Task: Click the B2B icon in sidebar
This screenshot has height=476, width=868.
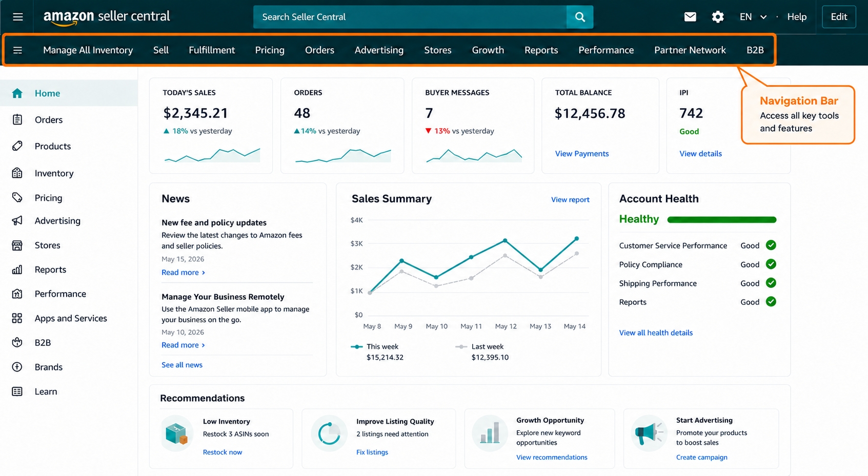Action: click(17, 342)
